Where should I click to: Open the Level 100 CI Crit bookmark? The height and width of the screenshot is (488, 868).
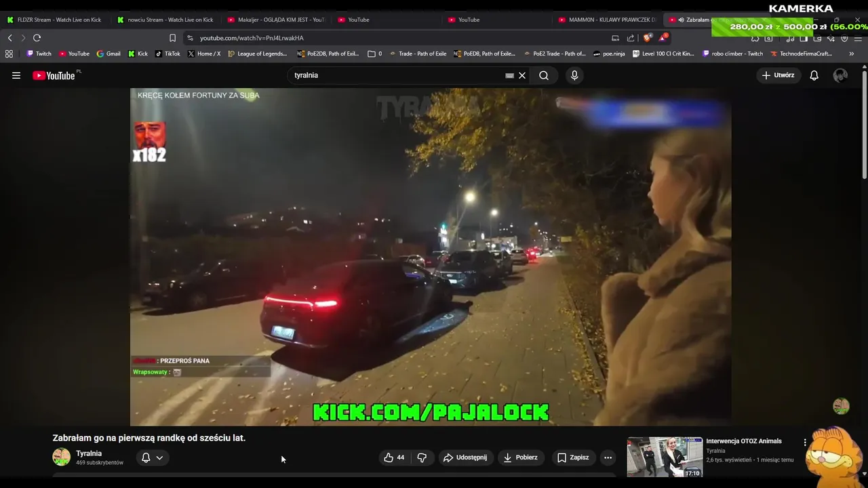tap(663, 54)
